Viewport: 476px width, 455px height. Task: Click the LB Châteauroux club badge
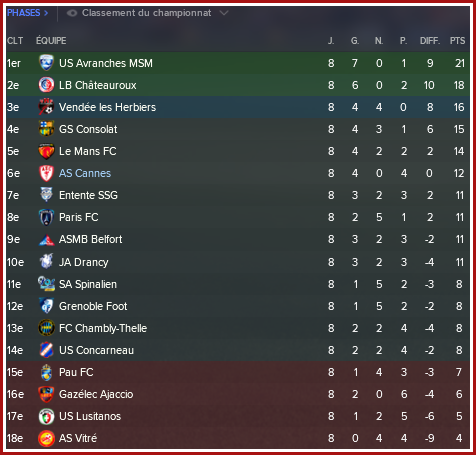click(x=46, y=85)
